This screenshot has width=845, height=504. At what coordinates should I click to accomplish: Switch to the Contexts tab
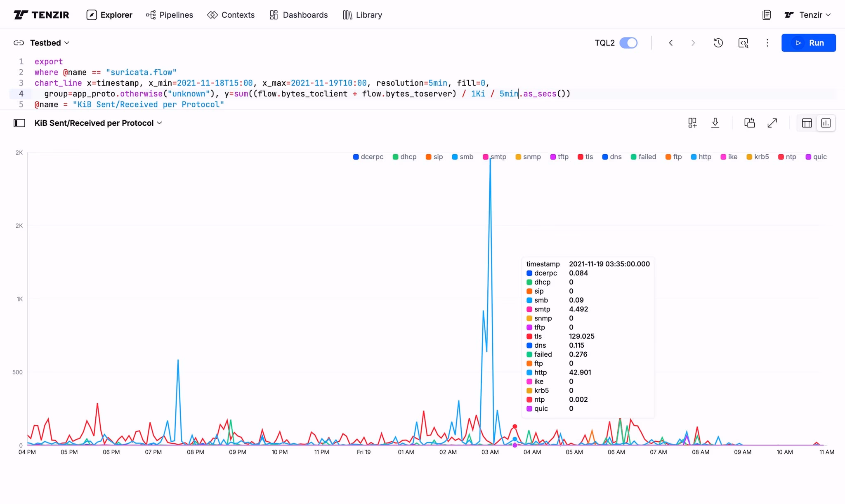point(231,15)
